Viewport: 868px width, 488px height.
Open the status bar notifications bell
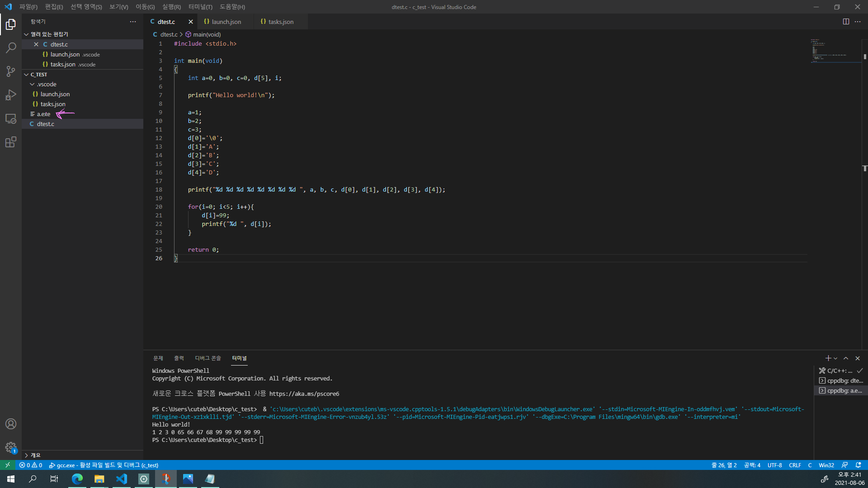(858, 465)
